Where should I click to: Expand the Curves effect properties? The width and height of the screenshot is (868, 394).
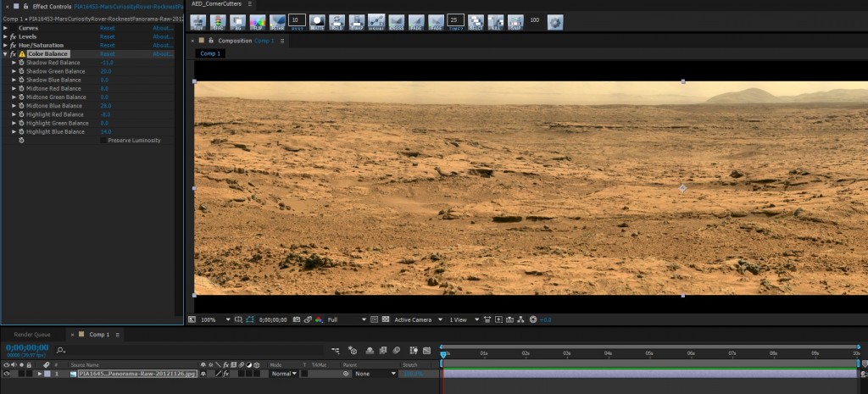[x=6, y=28]
